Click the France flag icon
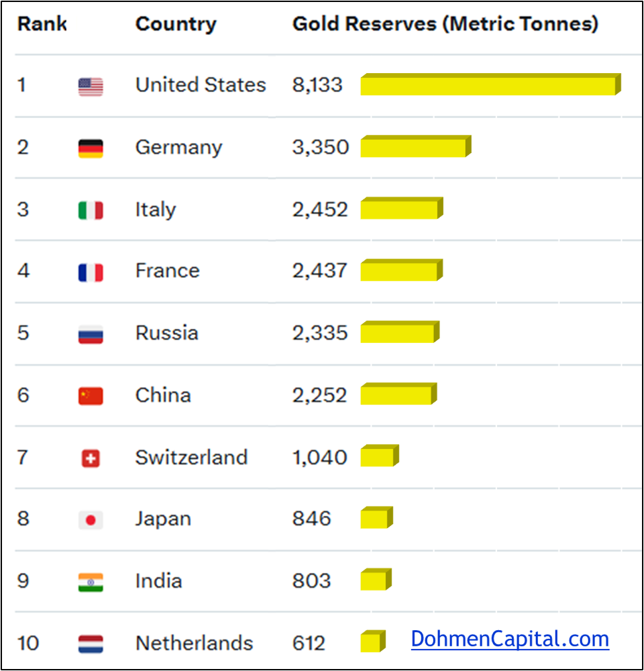644x671 pixels. pyautogui.click(x=91, y=272)
